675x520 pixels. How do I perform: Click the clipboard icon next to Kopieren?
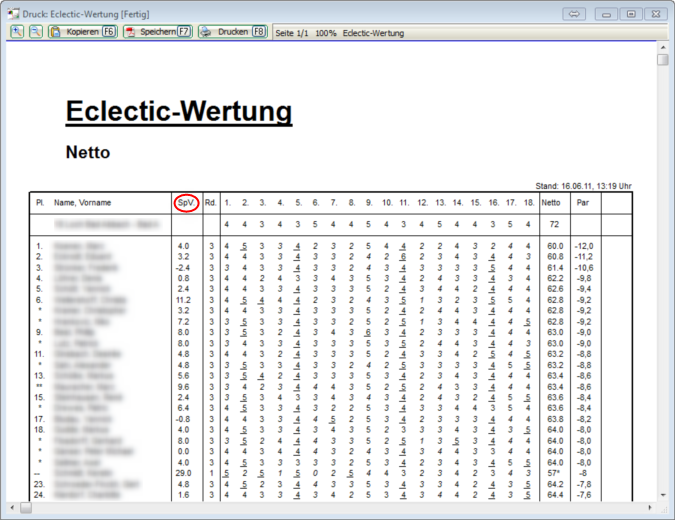(x=56, y=32)
